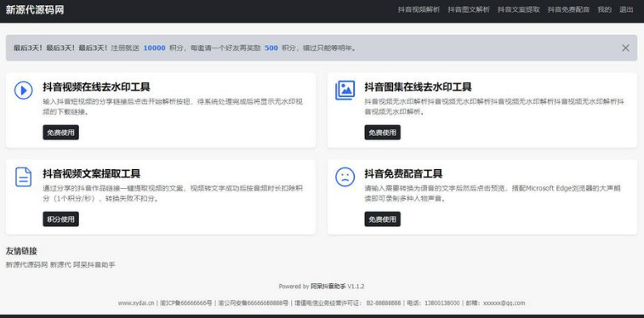Click 积分使用 under 抖音视频文案提取工具
644x318 pixels.
tap(60, 219)
